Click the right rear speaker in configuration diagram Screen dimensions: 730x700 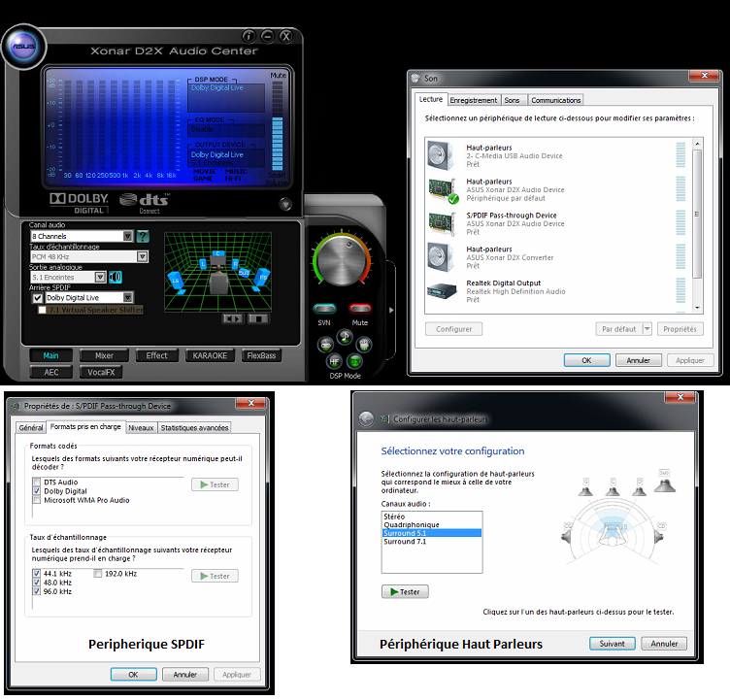pyautogui.click(x=659, y=534)
